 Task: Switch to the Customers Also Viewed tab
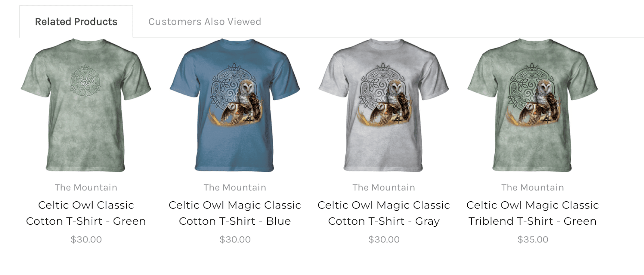pos(204,22)
